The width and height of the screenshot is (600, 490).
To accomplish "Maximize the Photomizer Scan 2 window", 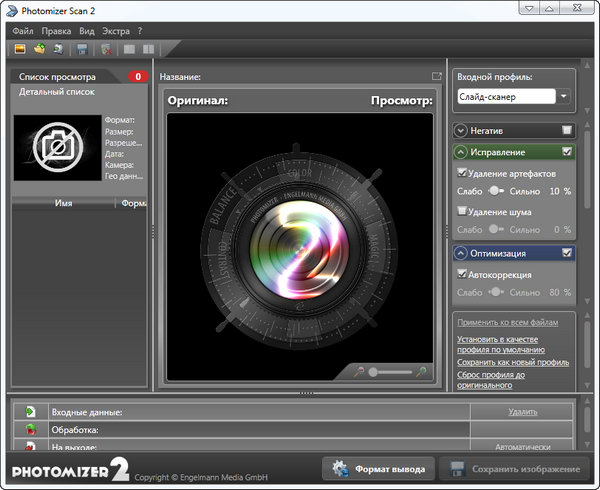I will 549,8.
